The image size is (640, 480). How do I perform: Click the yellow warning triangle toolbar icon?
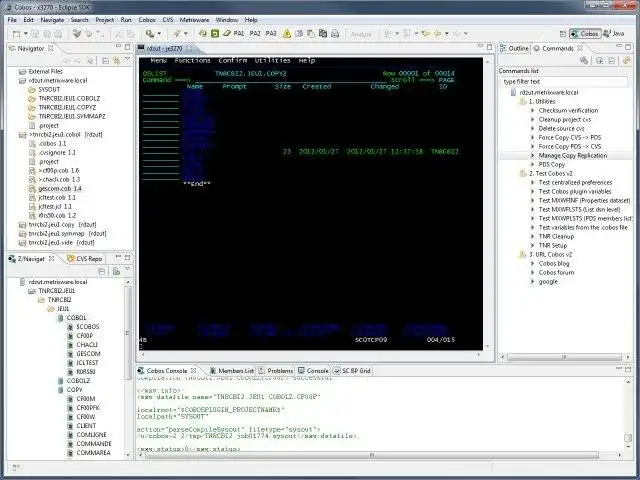[287, 34]
